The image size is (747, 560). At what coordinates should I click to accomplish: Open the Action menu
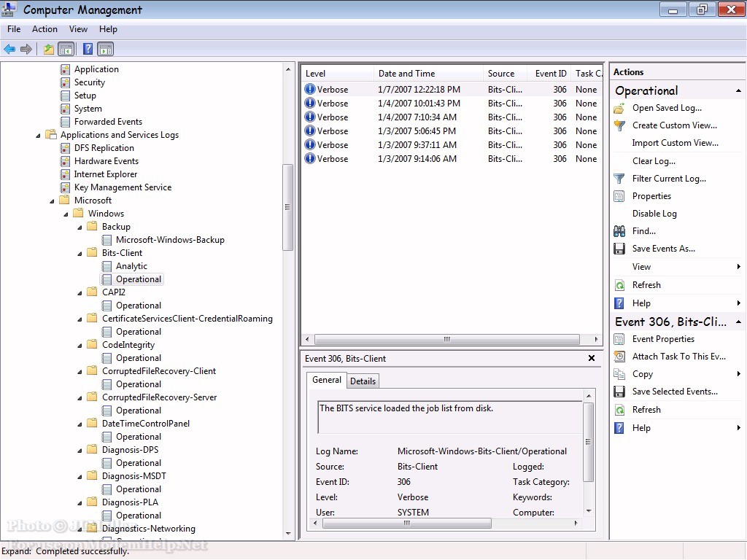pyautogui.click(x=44, y=29)
